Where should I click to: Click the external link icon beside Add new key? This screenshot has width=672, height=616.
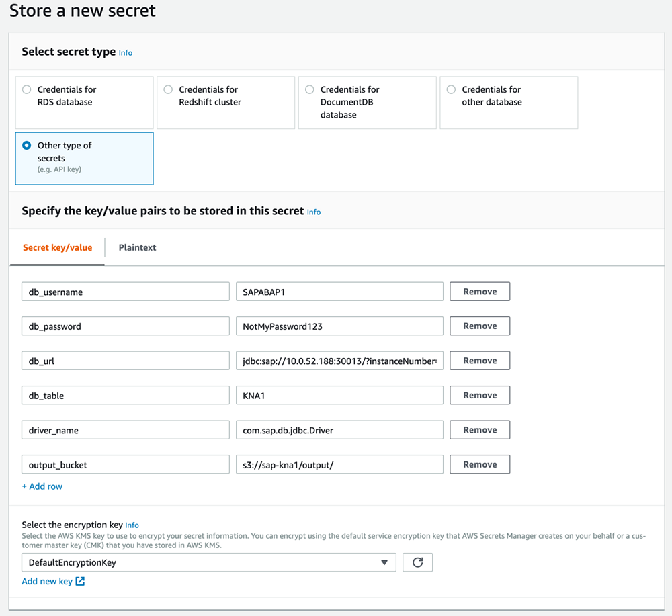(x=80, y=581)
